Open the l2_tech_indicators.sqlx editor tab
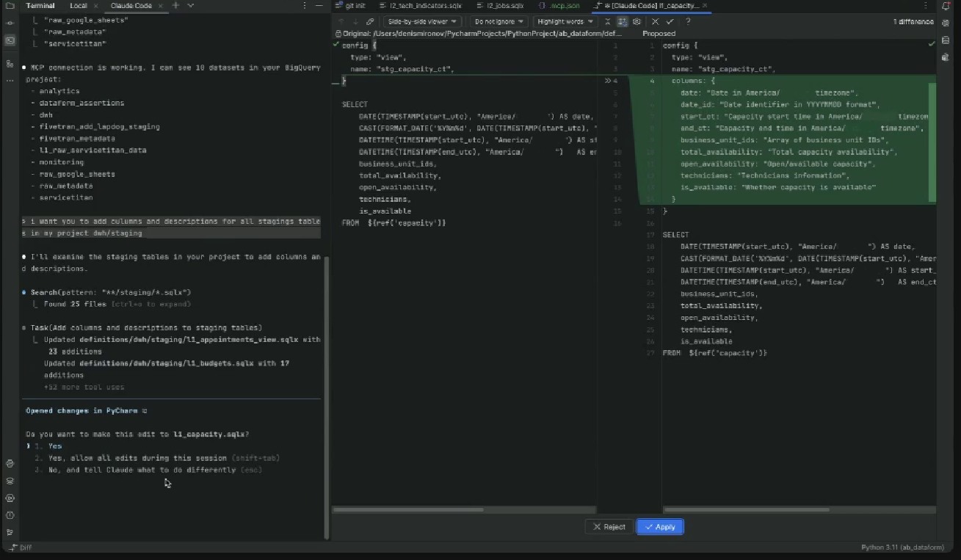 pos(426,6)
